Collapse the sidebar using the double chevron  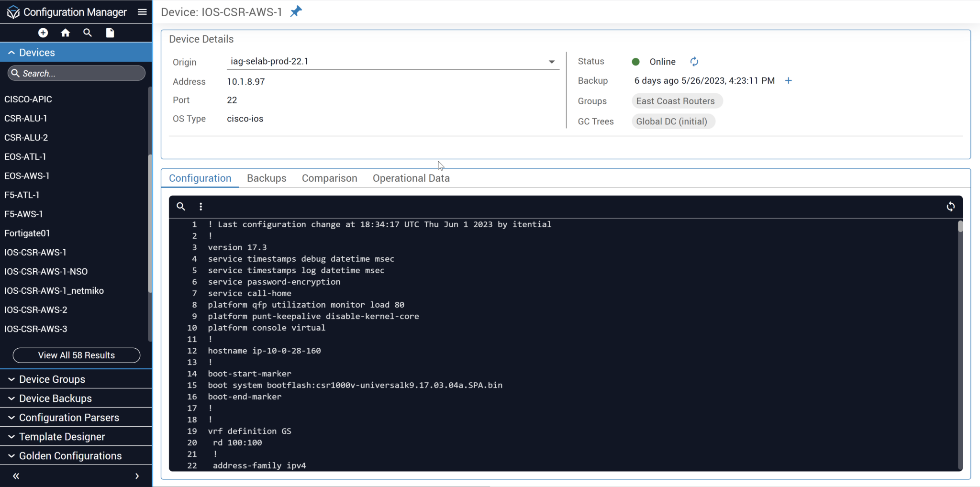tap(16, 476)
